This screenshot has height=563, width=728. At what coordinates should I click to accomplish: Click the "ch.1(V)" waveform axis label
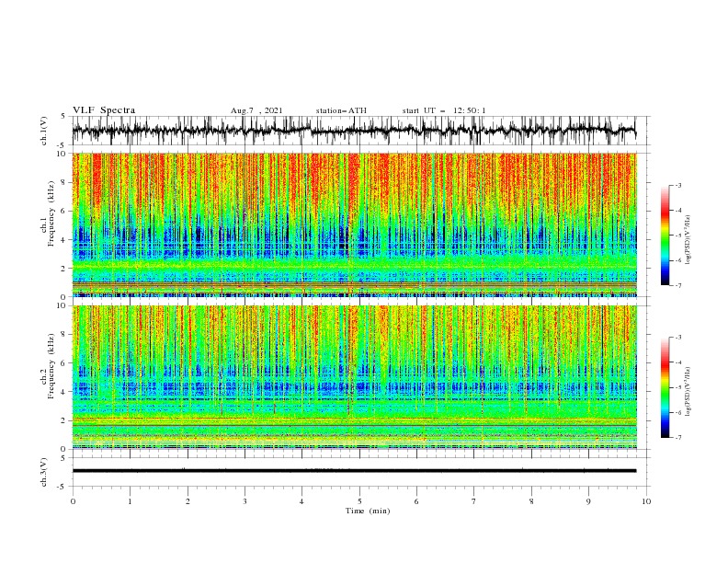[x=44, y=131]
